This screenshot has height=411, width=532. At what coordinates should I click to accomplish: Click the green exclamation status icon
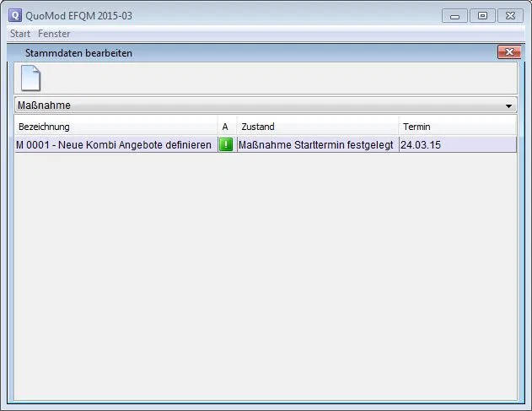pos(226,145)
